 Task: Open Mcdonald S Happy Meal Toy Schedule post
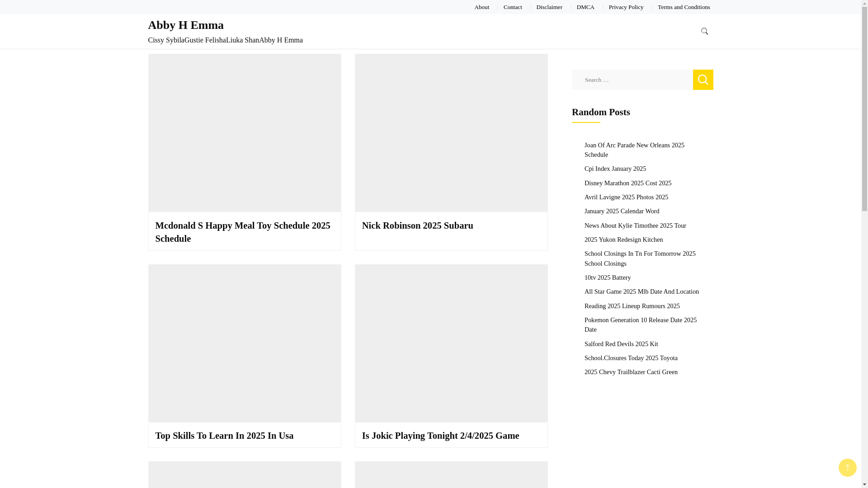point(243,232)
